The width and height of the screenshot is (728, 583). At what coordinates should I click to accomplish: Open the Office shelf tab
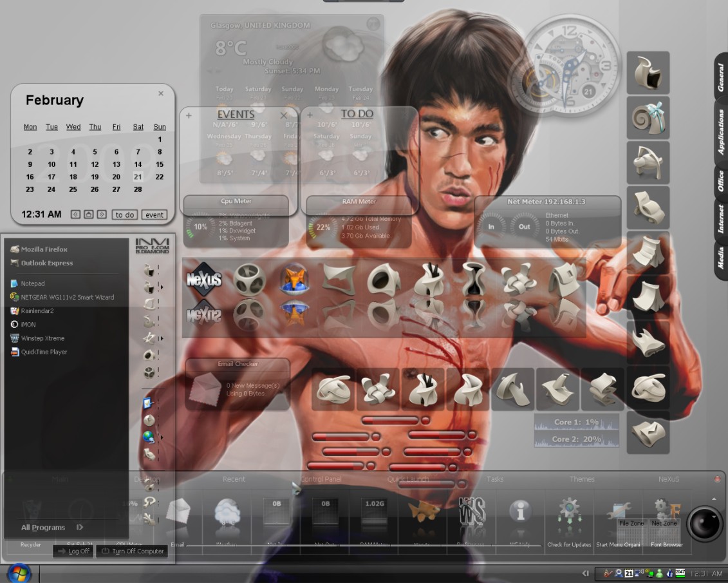[720, 181]
